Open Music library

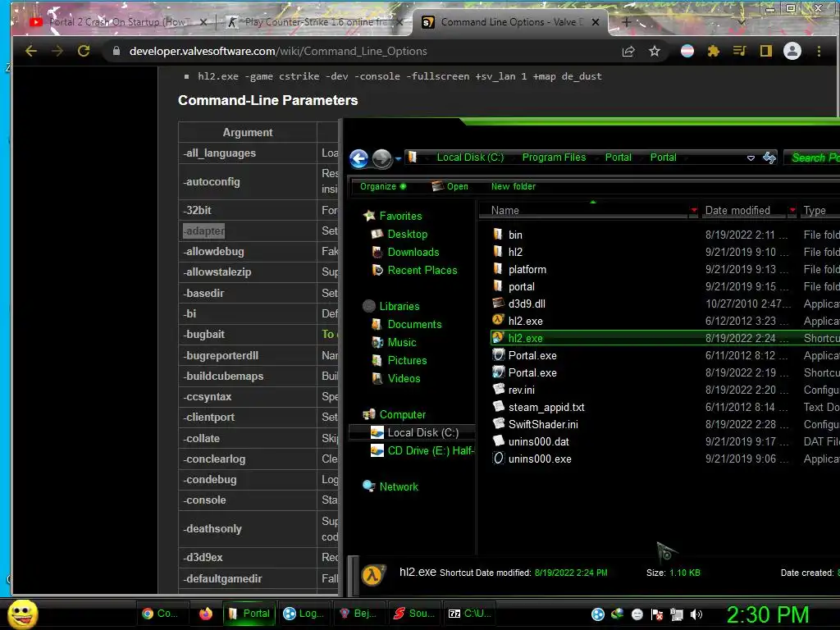(401, 342)
